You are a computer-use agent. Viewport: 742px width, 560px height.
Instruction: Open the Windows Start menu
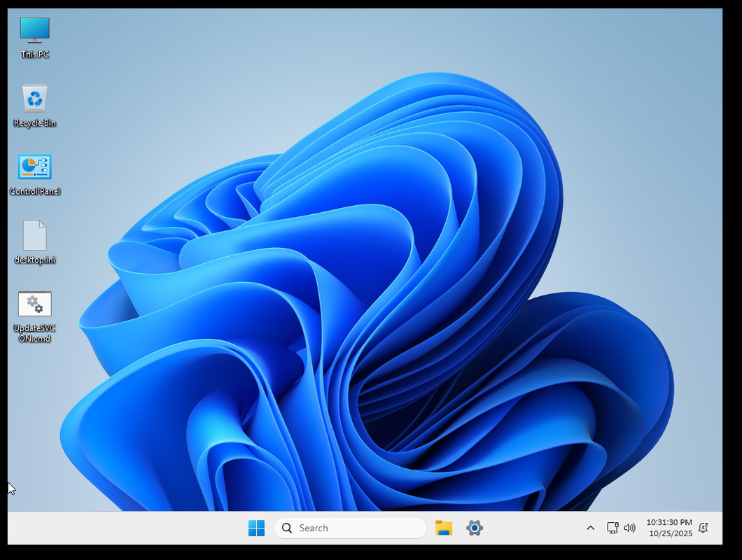tap(256, 528)
